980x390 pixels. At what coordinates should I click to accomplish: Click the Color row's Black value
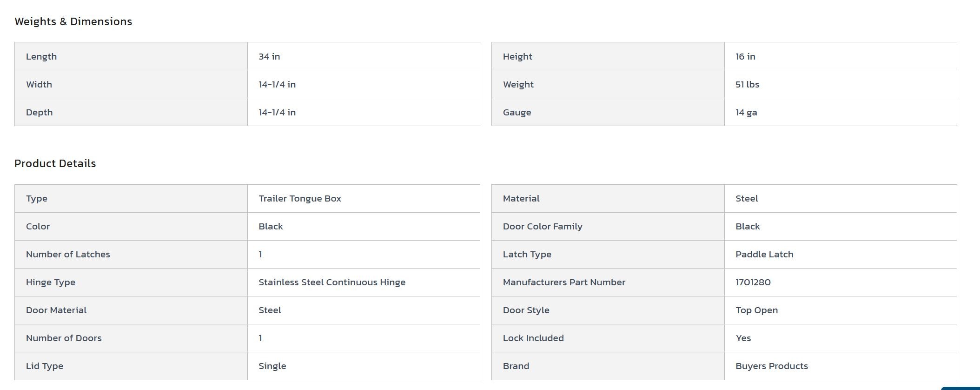coord(271,226)
